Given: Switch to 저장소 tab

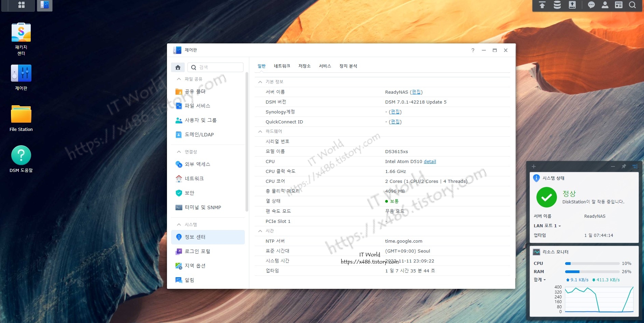Looking at the screenshot, I should click(x=305, y=66).
